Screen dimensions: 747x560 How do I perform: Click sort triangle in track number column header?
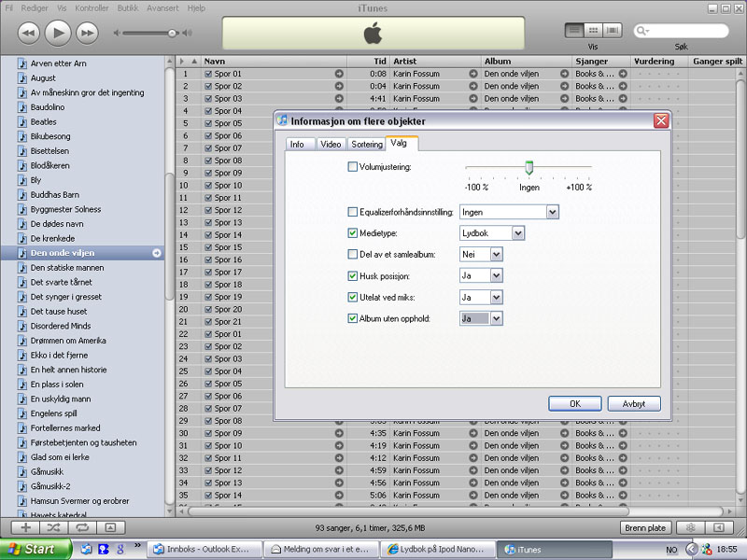[194, 62]
